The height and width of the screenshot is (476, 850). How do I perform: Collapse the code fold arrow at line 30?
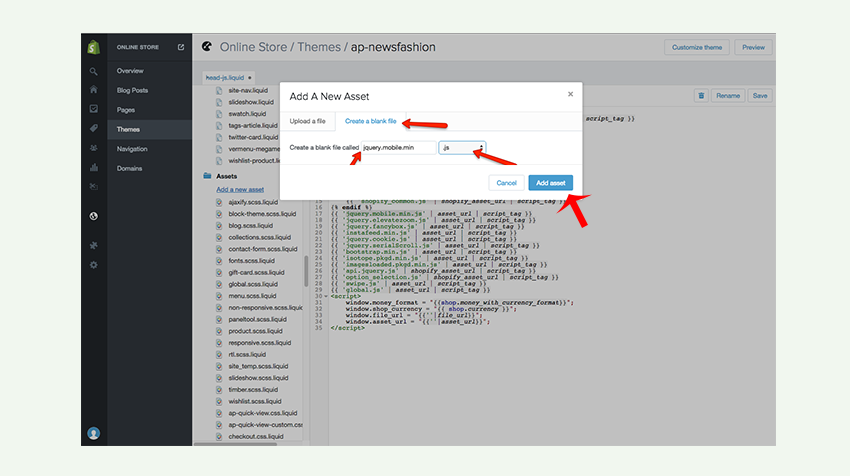coord(326,297)
